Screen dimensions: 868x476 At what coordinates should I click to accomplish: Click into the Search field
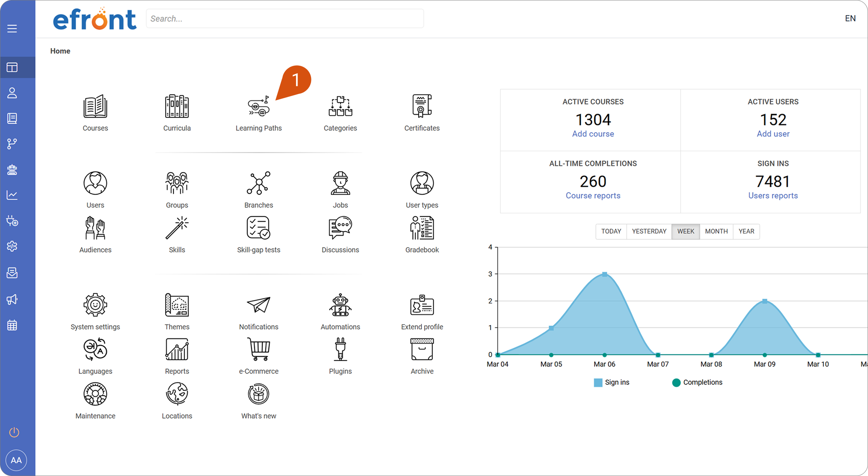(x=285, y=18)
